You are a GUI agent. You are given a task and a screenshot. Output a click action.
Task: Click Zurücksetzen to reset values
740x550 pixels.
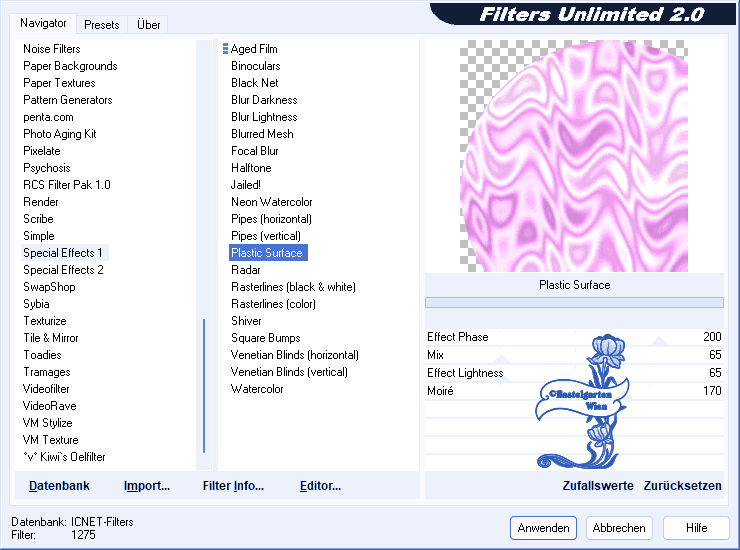[682, 486]
